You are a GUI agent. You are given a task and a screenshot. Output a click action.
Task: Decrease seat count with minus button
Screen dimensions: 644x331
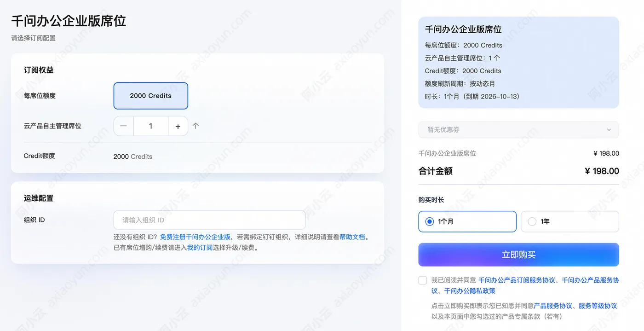(123, 126)
